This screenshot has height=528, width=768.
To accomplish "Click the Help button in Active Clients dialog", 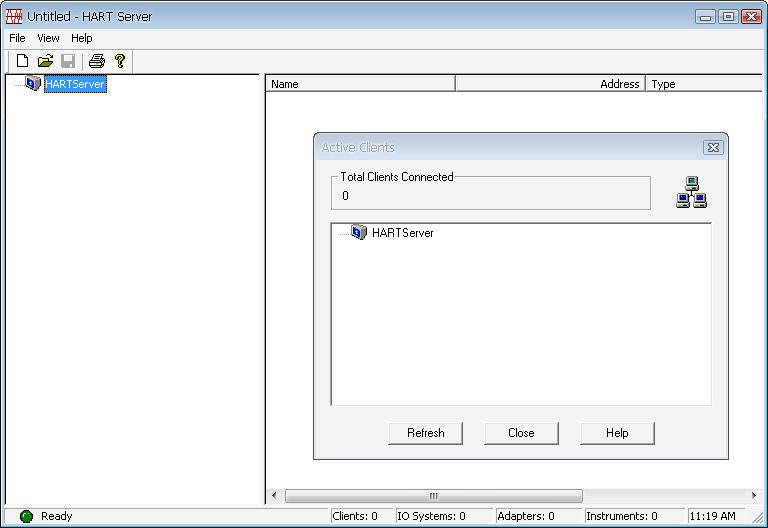I will tap(617, 433).
